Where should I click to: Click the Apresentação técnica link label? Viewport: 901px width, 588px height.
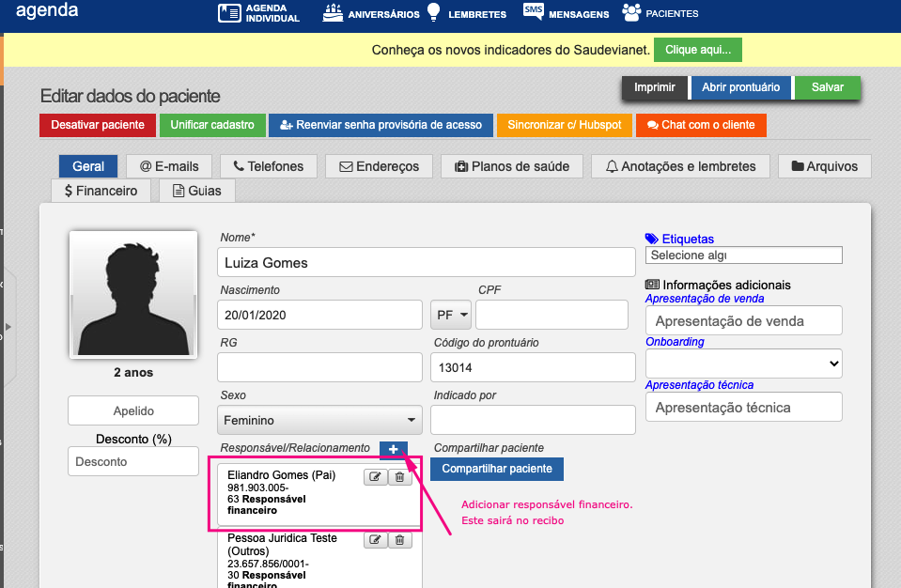pos(699,385)
